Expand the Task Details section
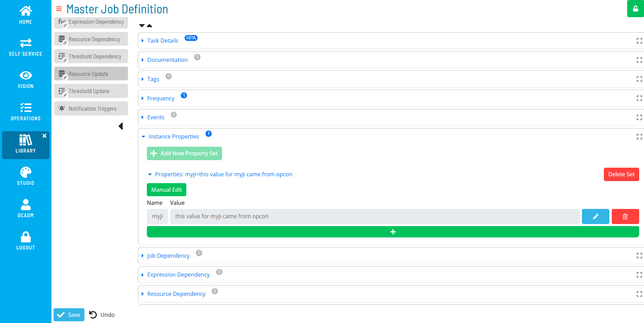The image size is (644, 323). (x=163, y=40)
